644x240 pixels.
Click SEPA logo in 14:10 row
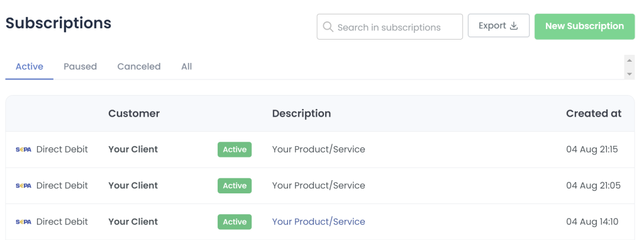pos(23,222)
